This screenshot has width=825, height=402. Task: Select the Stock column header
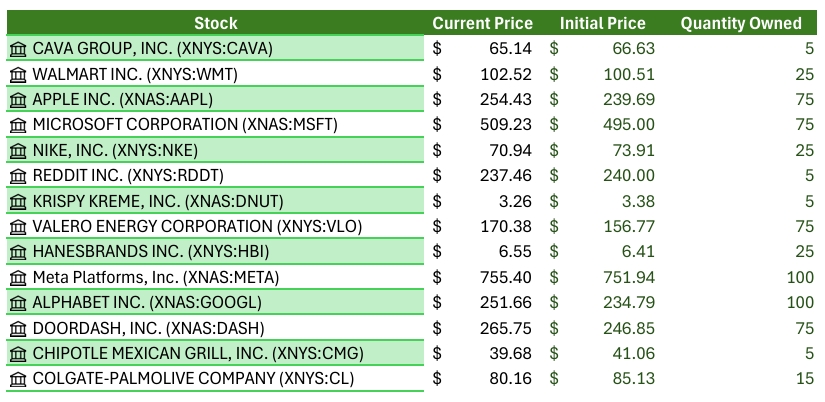point(215,23)
